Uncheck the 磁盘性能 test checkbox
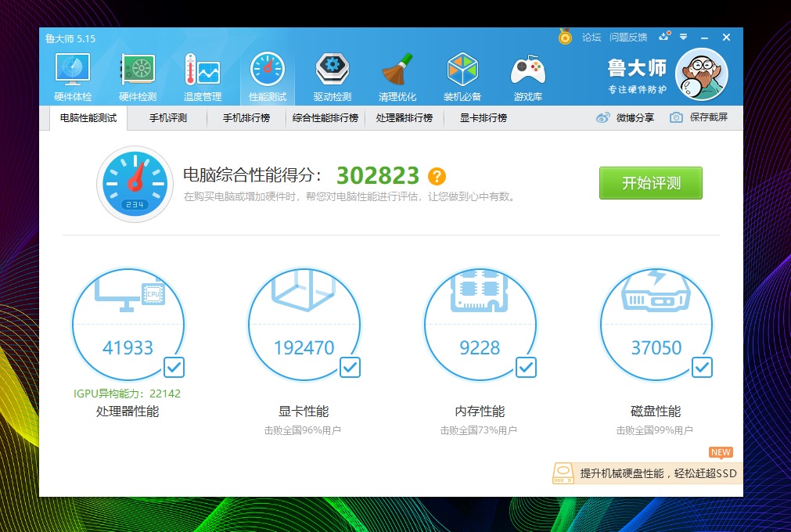 click(702, 367)
